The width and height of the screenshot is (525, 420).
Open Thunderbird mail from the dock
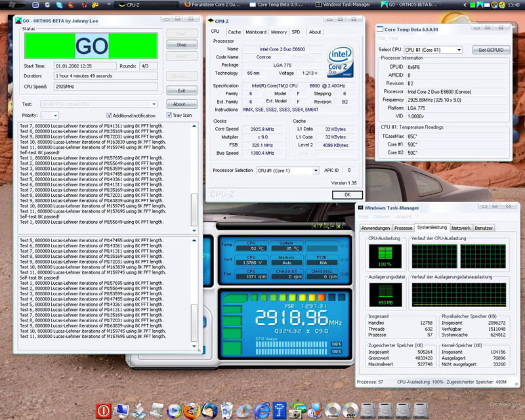[209, 410]
